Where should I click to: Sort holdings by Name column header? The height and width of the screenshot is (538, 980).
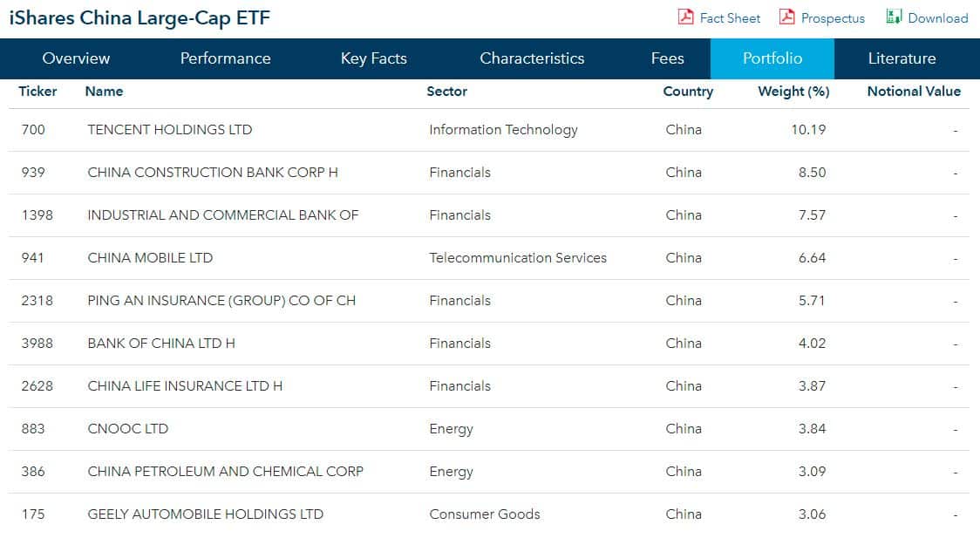pyautogui.click(x=104, y=92)
